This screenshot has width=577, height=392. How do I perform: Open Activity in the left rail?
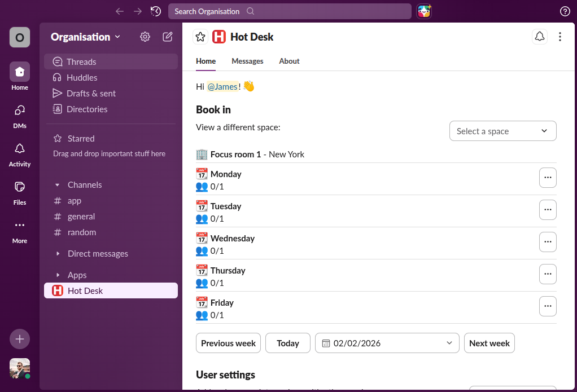[19, 152]
